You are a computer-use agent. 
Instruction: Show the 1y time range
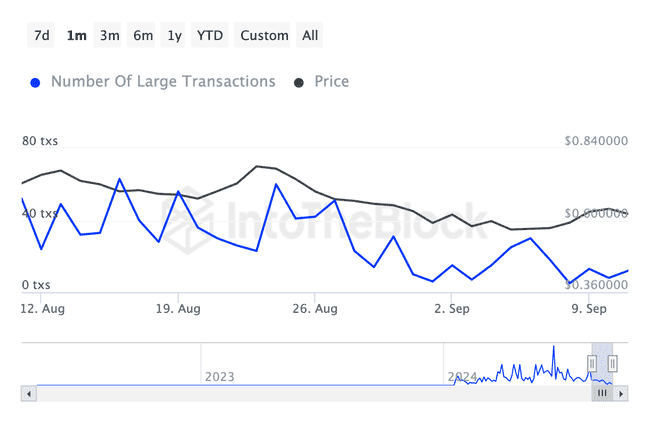[175, 36]
